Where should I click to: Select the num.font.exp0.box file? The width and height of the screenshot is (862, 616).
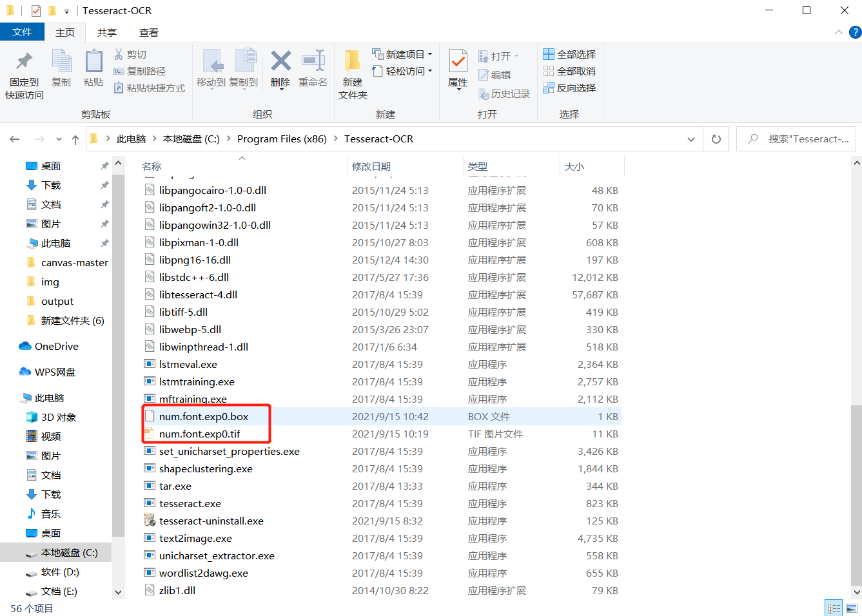204,416
